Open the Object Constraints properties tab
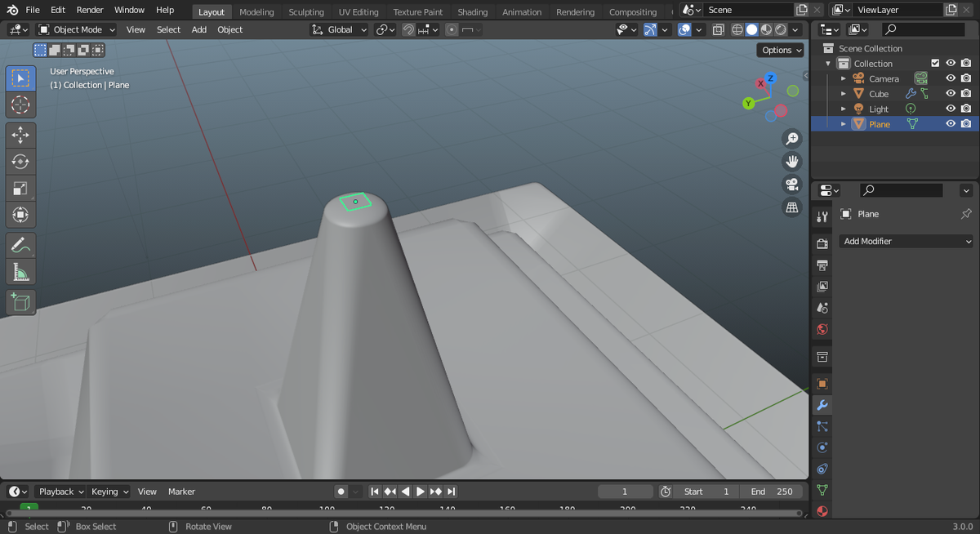This screenshot has width=980, height=534. [822, 469]
